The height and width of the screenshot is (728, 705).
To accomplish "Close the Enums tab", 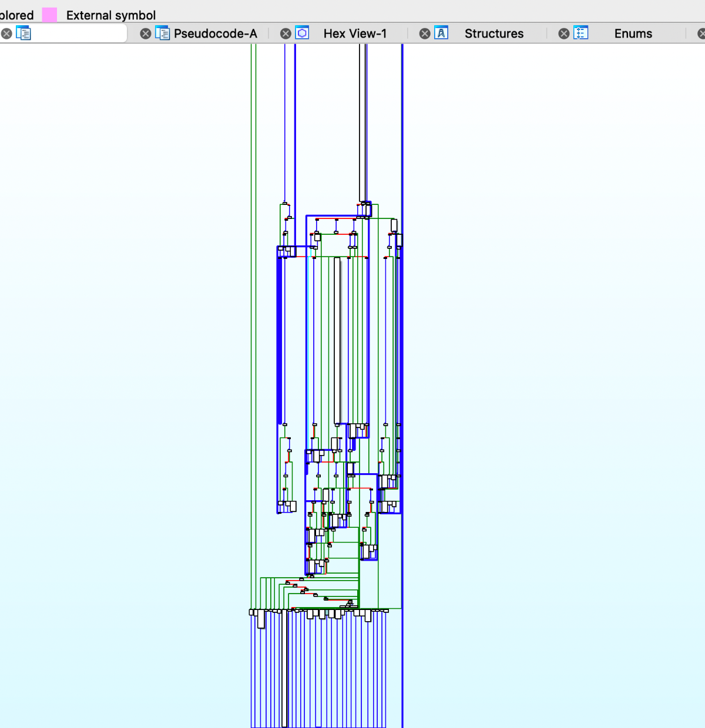I will click(564, 33).
